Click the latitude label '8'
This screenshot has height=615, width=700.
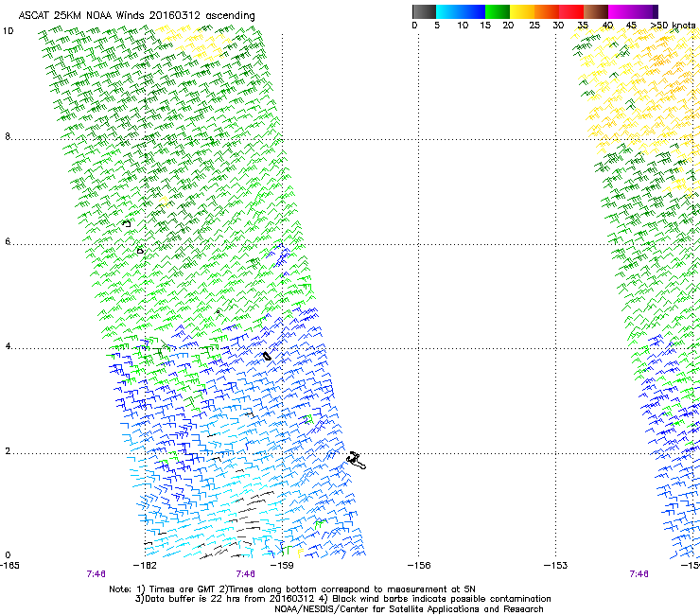coord(8,136)
